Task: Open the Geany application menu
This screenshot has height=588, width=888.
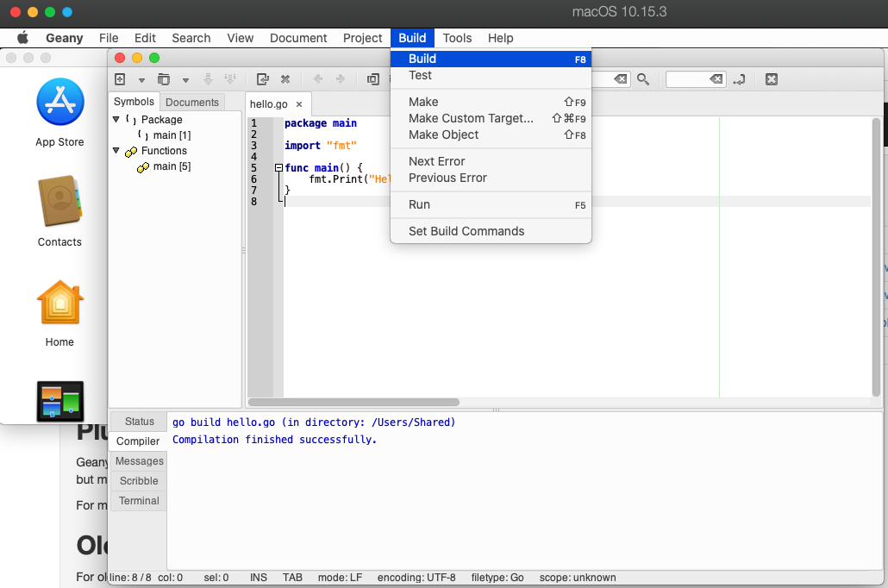Action: [65, 38]
